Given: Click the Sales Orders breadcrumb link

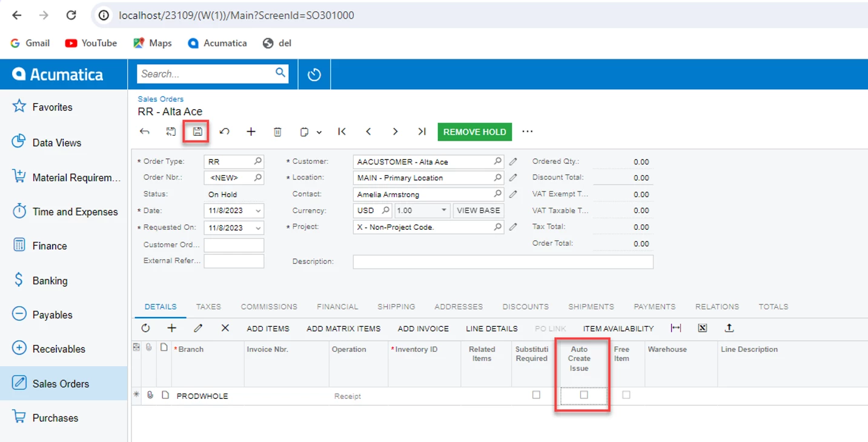Looking at the screenshot, I should click(161, 99).
